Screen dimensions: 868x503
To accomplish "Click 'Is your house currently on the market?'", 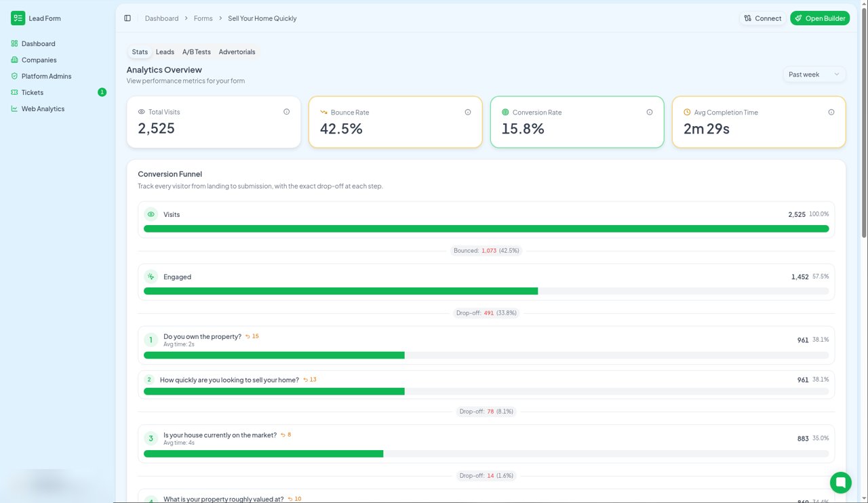I will 220,435.
